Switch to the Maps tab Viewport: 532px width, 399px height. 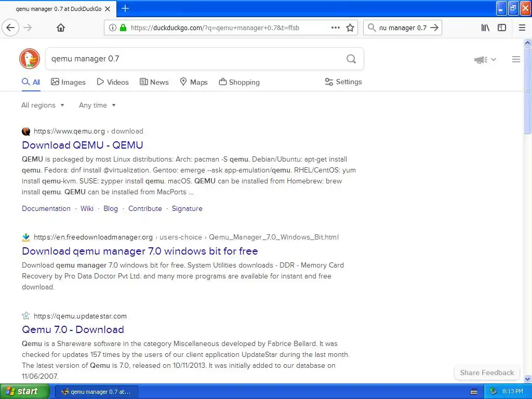[x=193, y=82]
